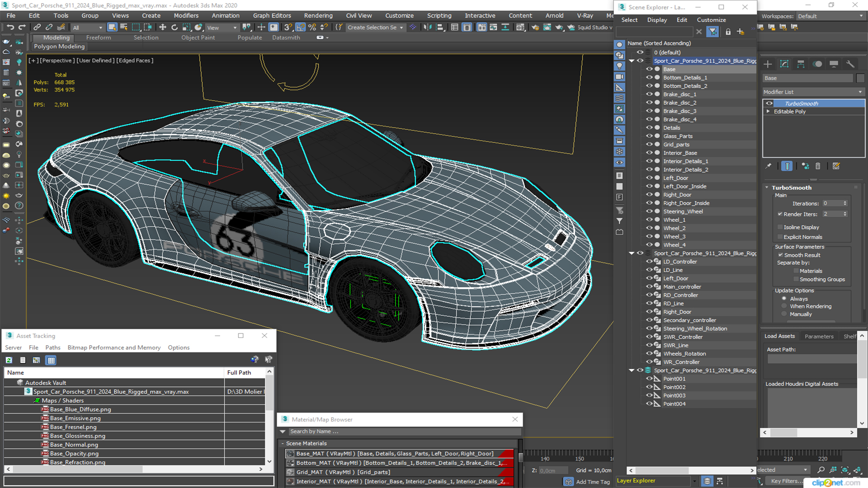The image size is (868, 488).
Task: Enable the Isoline Display checkbox
Action: point(780,227)
